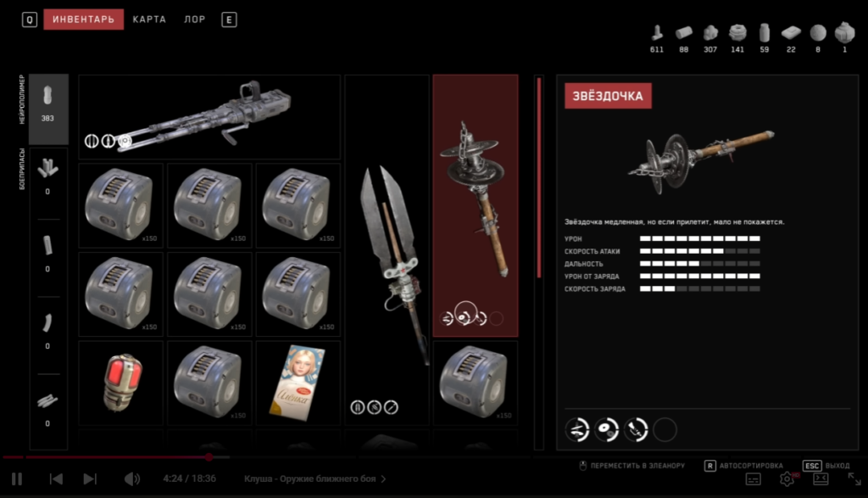Click the resource icon showing 141

point(737,38)
